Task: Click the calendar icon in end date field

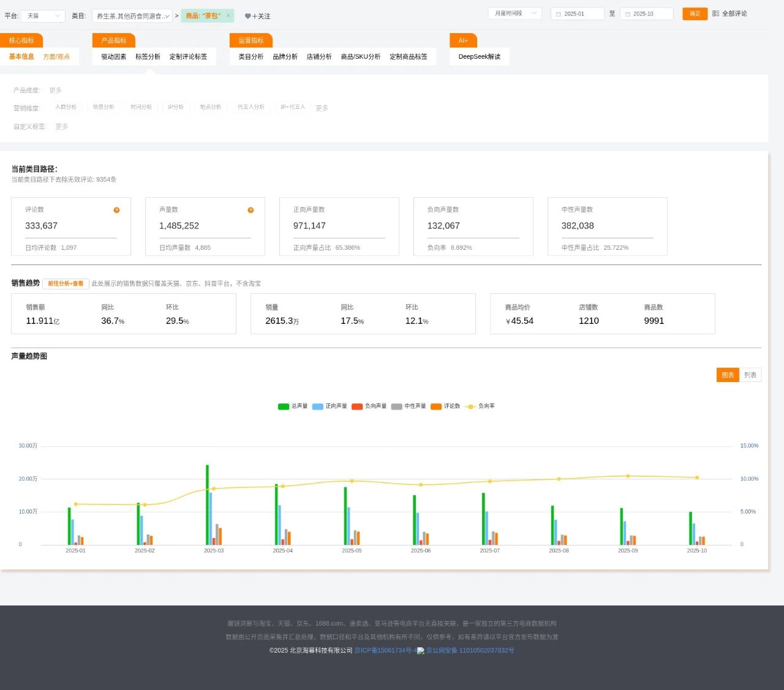Action: pyautogui.click(x=628, y=14)
